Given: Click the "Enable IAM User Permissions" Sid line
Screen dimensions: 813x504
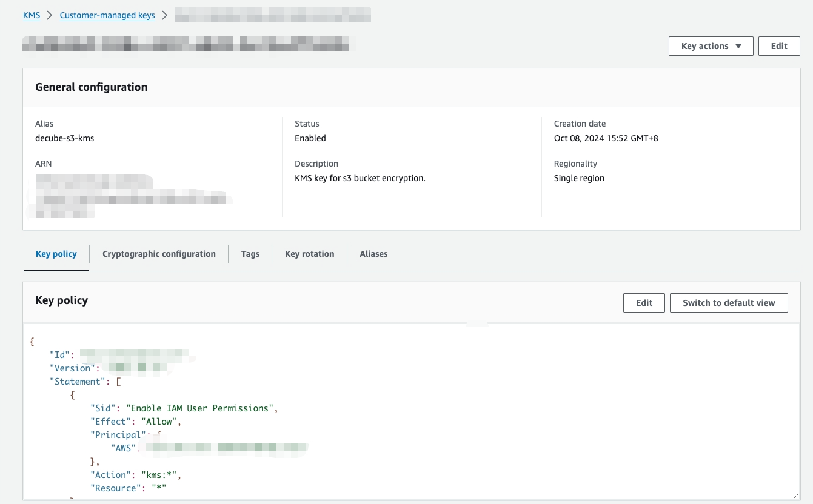Looking at the screenshot, I should tap(183, 408).
